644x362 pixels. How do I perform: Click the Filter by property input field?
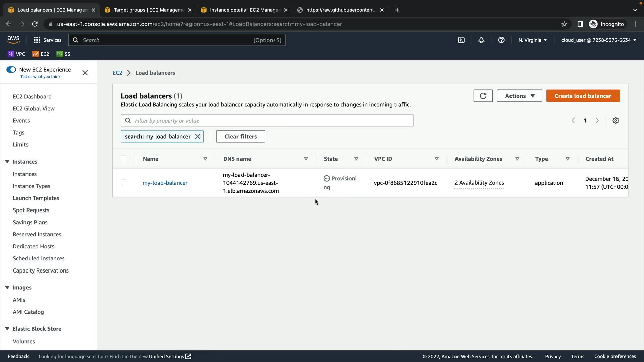pyautogui.click(x=272, y=121)
